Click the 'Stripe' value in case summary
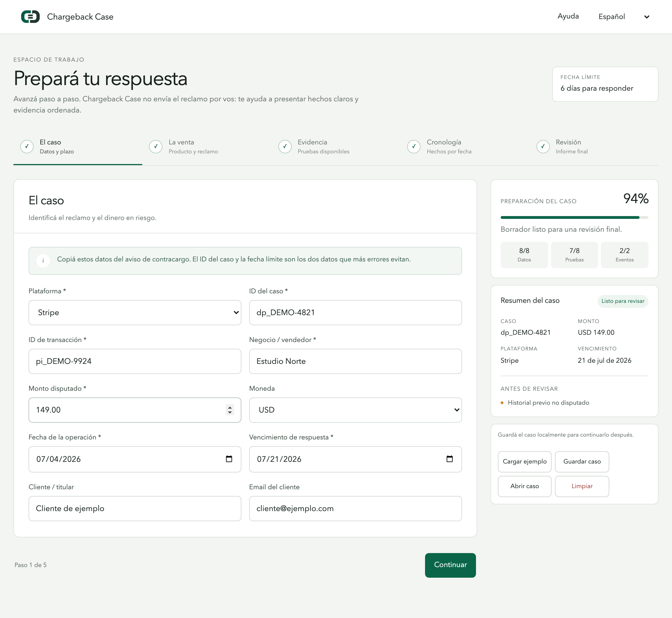Screen dimensions: 672x618 point(509,360)
